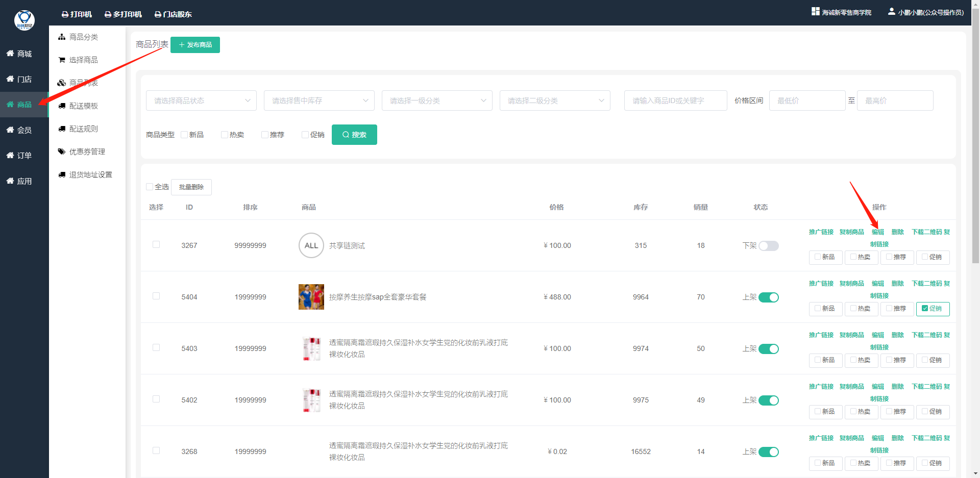980x478 pixels.
Task: Go to 优惠券管理 submenu
Action: coord(87,152)
